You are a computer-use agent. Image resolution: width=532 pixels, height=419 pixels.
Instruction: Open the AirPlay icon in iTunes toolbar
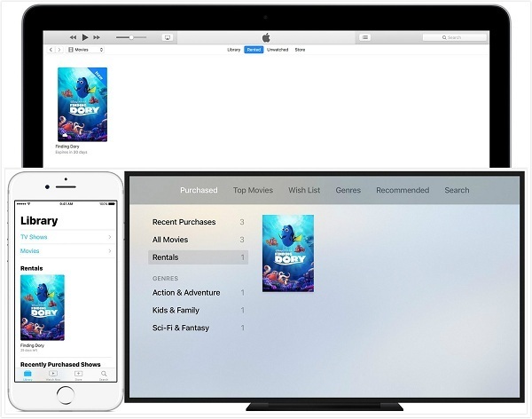pos(168,37)
